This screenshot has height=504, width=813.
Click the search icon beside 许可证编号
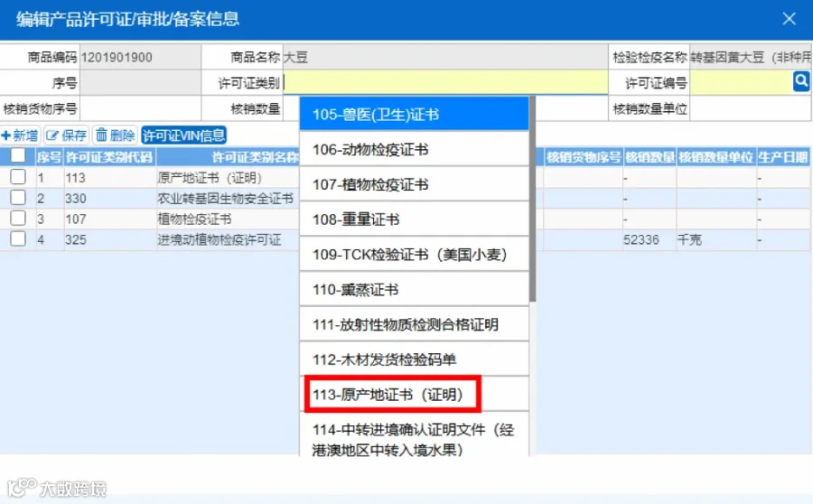pos(801,81)
